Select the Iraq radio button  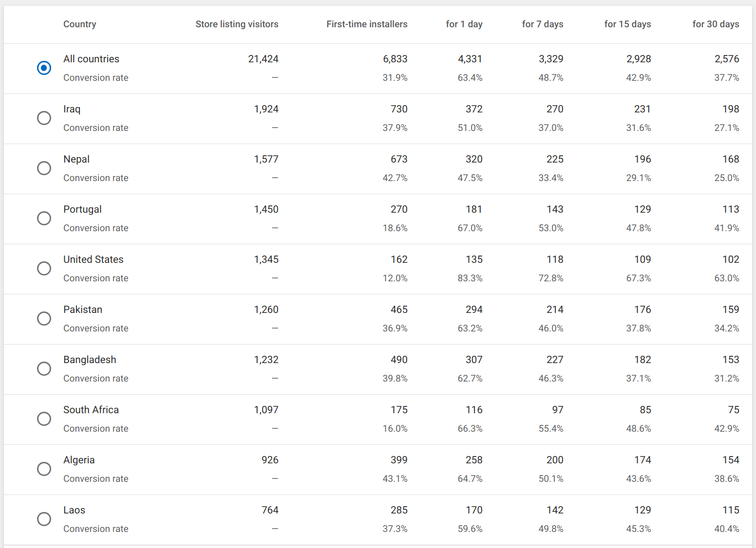point(44,118)
